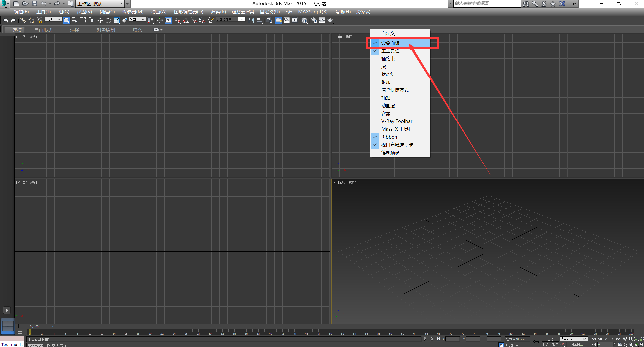This screenshot has width=644, height=347.
Task: Click the 线框 label in the 左 viewport
Action: (33, 182)
